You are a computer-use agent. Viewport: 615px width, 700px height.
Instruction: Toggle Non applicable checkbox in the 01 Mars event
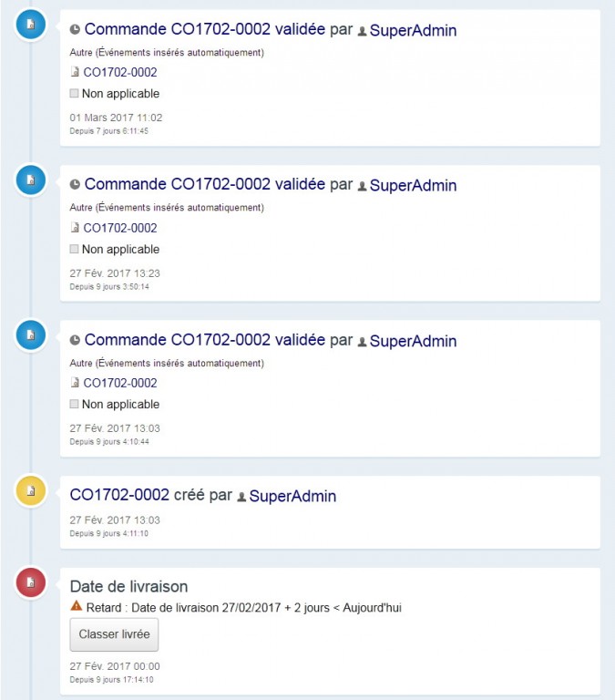(75, 94)
